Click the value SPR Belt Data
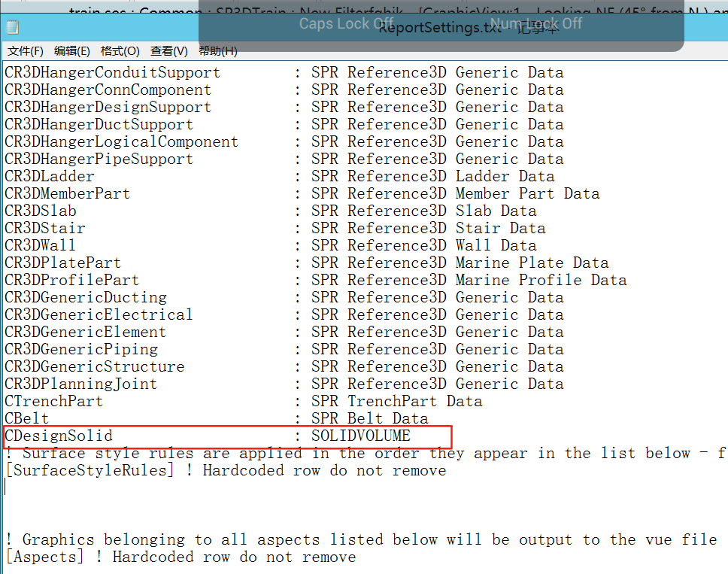Viewport: 728px width, 574px height. point(369,418)
